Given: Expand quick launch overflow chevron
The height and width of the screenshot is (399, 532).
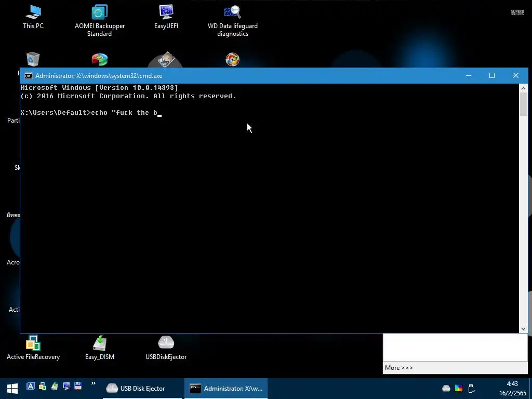Looking at the screenshot, I should point(94,384).
